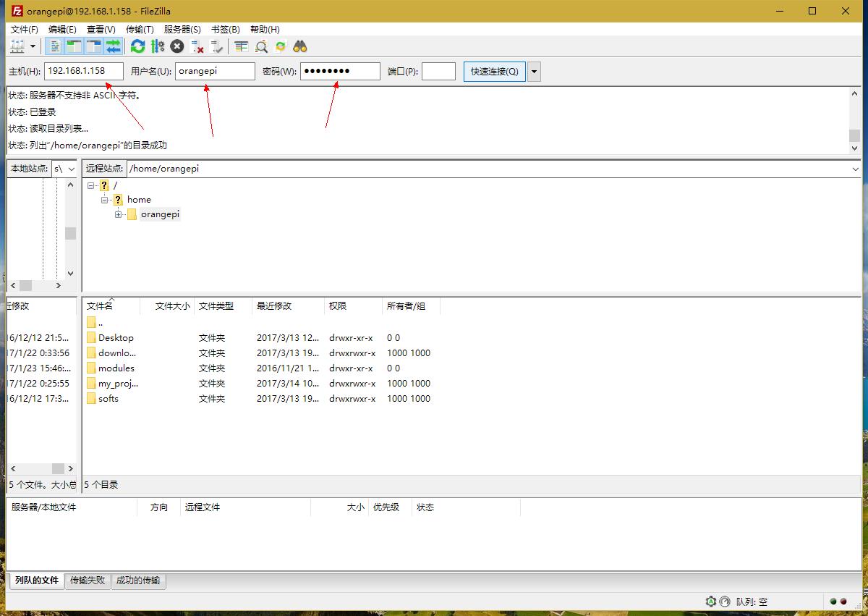Image resolution: width=868 pixels, height=616 pixels.
Task: Select the downlo... folder row
Action: 262,353
